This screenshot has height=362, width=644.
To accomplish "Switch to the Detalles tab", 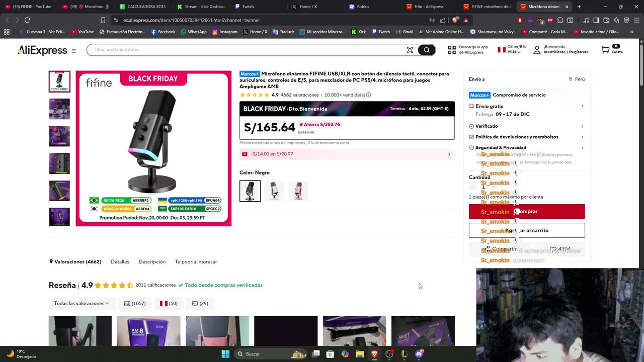I will point(120,262).
